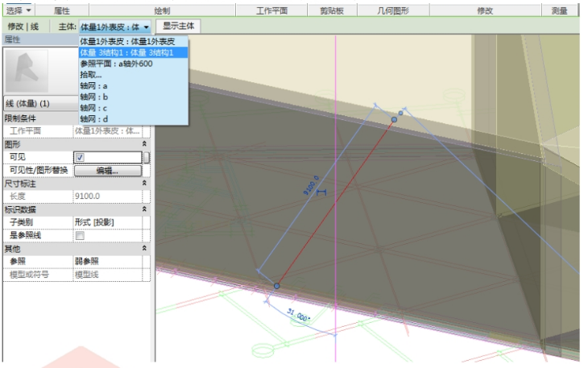
Task: Click the 长度 value 9100.0 field
Action: 109,196
